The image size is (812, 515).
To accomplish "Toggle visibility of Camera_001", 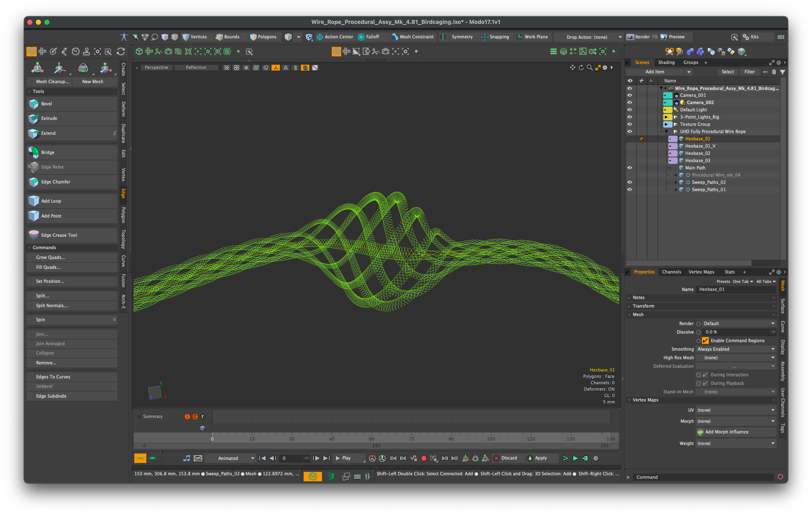I will pyautogui.click(x=629, y=95).
